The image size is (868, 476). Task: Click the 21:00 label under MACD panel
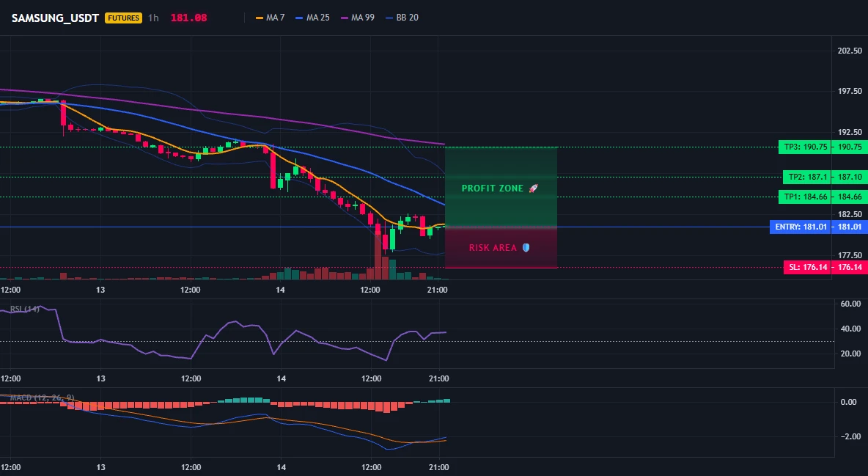click(438, 467)
